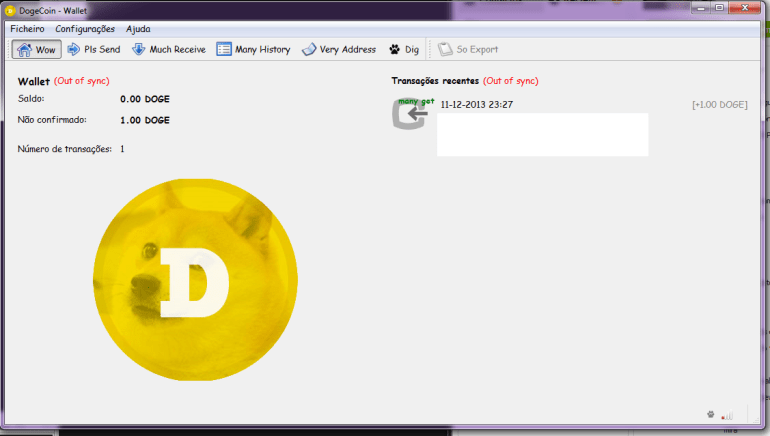
Task: Open the Ficheiro menu
Action: click(x=27, y=29)
